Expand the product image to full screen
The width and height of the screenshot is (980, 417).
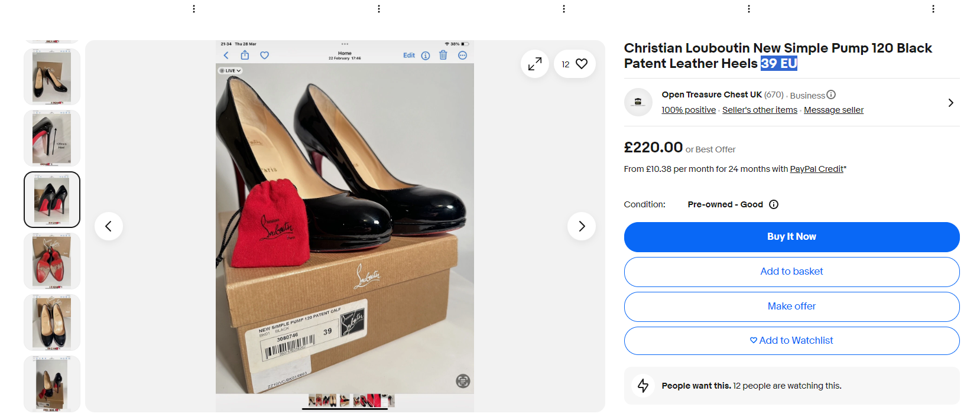pyautogui.click(x=535, y=64)
